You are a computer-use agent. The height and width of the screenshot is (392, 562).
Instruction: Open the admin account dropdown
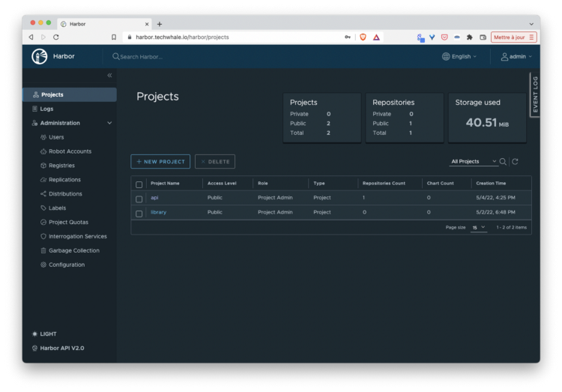point(516,57)
